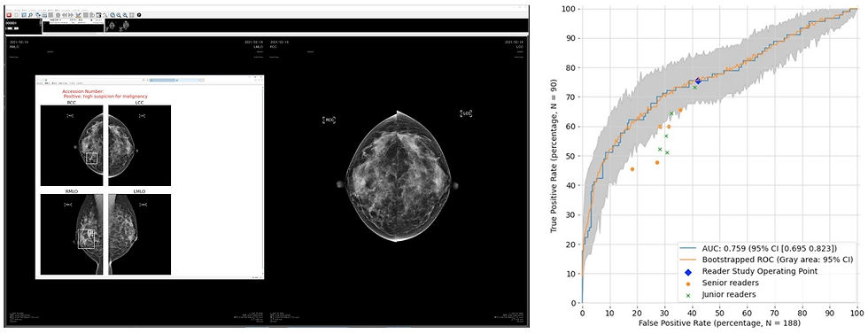Click the RMLO image in the AI result popup
868x334 pixels.
[x=72, y=234]
